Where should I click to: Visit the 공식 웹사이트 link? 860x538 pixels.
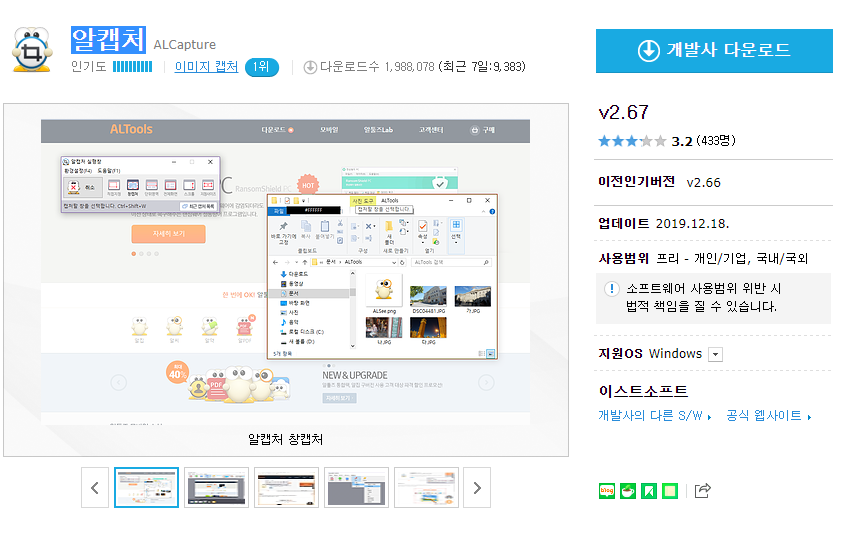coord(768,416)
